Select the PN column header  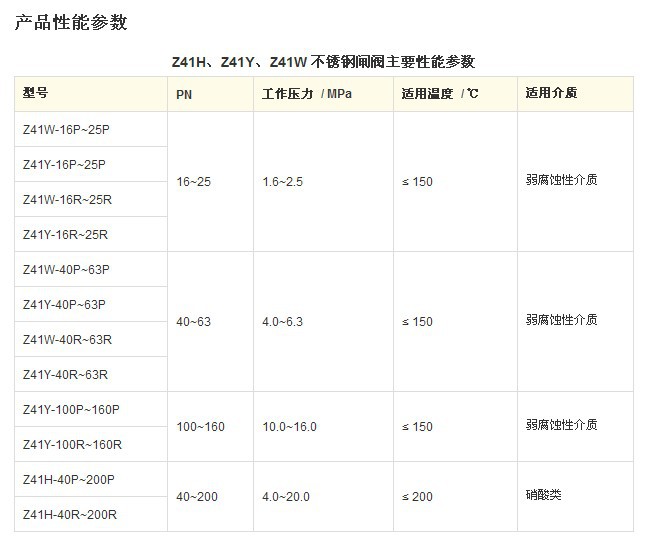pos(184,94)
